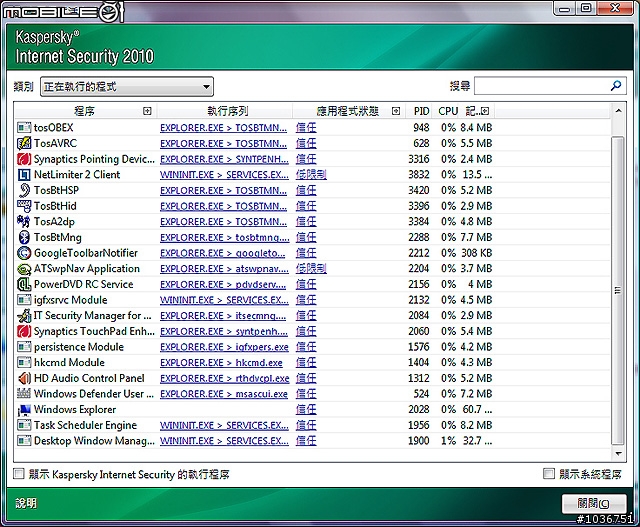Open trust status dropdown for tosOBEX
This screenshot has height=527, width=640.
pos(306,128)
